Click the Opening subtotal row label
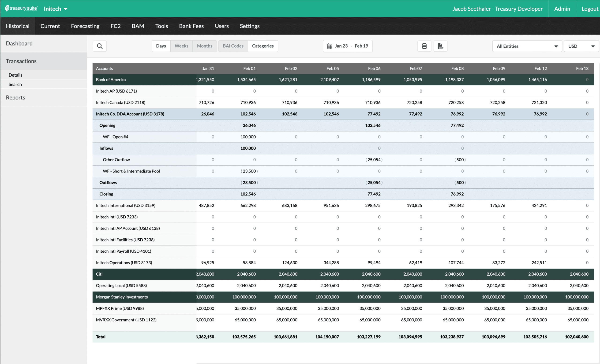Viewport: 600px width, 364px height. click(x=107, y=125)
